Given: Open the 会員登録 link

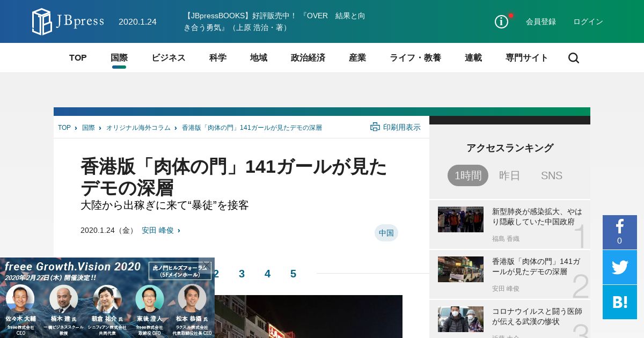Looking at the screenshot, I should [541, 22].
